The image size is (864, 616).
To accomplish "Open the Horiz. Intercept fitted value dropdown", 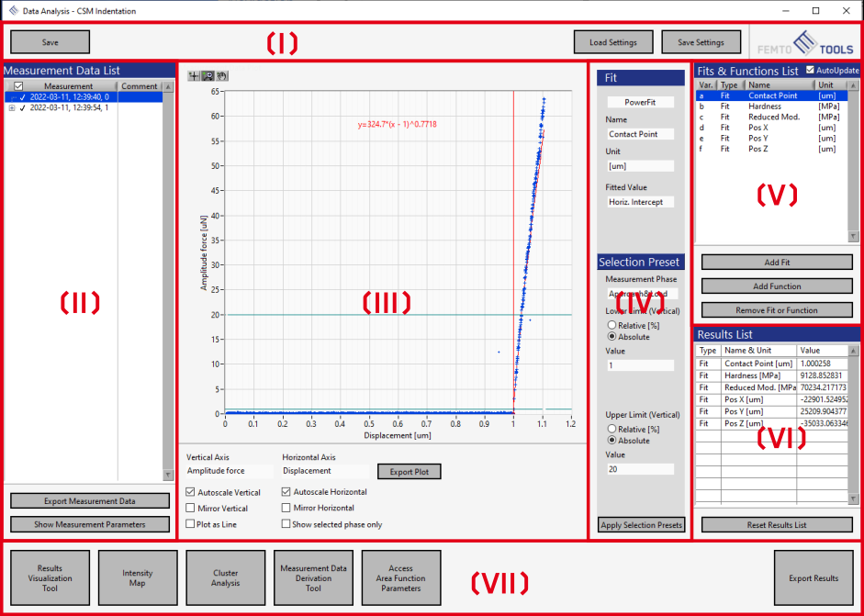I will [x=639, y=202].
